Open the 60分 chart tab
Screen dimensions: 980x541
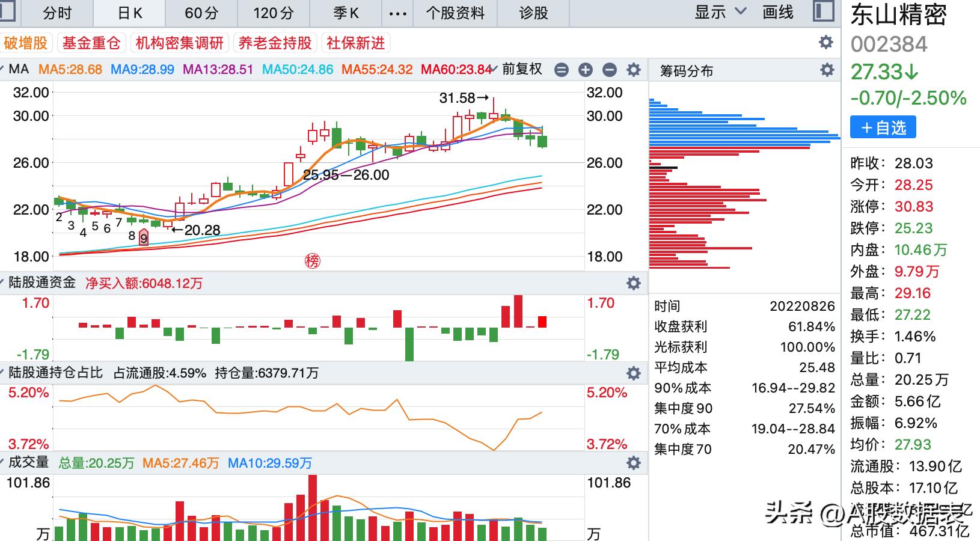201,13
